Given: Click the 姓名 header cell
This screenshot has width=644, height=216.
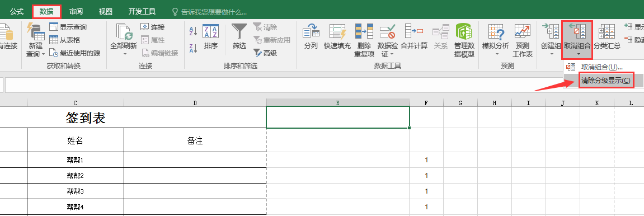Looking at the screenshot, I should point(75,140).
